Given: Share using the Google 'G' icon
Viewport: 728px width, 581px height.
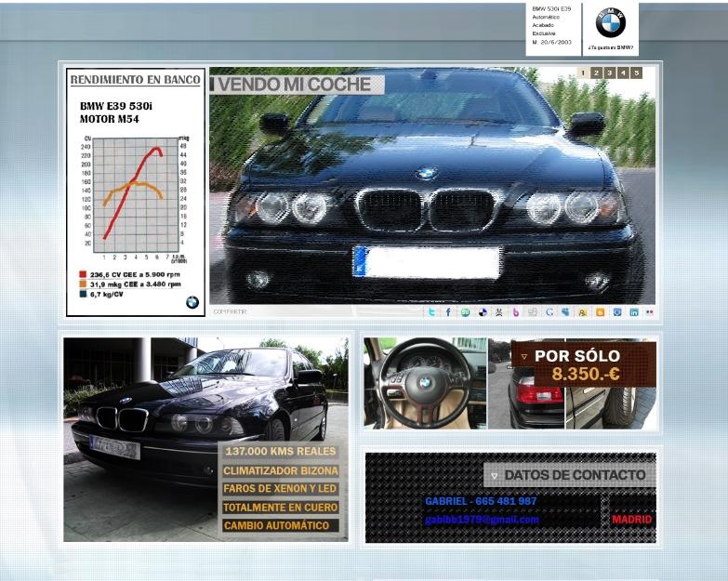Looking at the screenshot, I should coord(549,312).
